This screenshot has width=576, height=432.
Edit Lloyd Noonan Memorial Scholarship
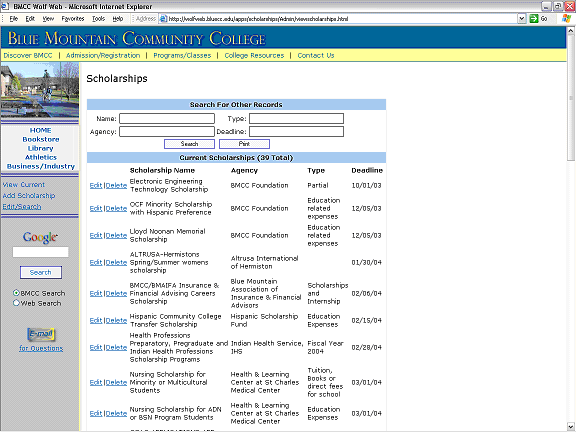click(x=96, y=235)
